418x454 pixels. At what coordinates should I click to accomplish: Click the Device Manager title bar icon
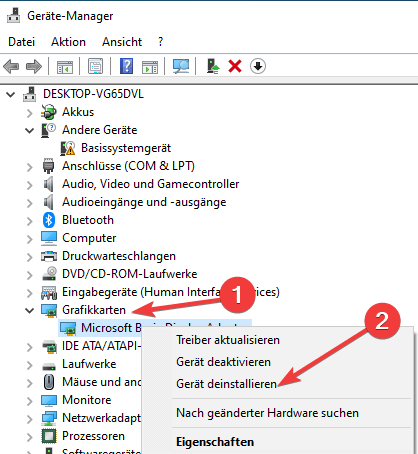[13, 16]
